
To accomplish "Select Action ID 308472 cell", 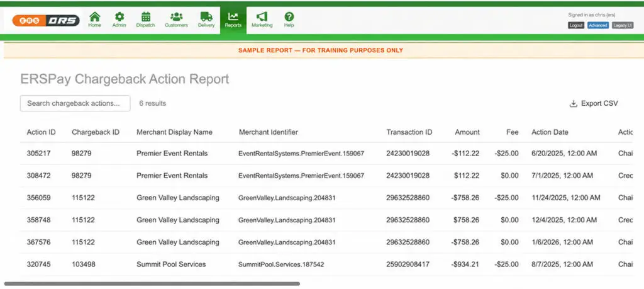I will 38,176.
